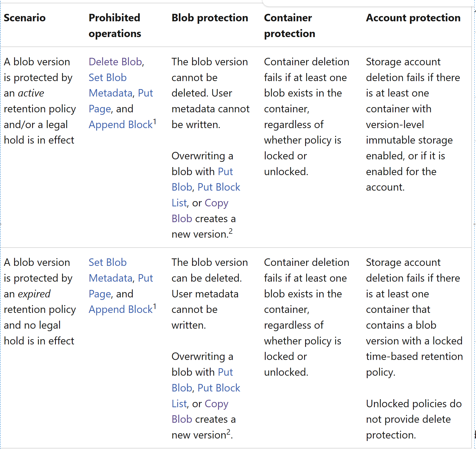The height and width of the screenshot is (449, 476).
Task: Click the italic word "active" in the Scenario column
Action: 31,93
